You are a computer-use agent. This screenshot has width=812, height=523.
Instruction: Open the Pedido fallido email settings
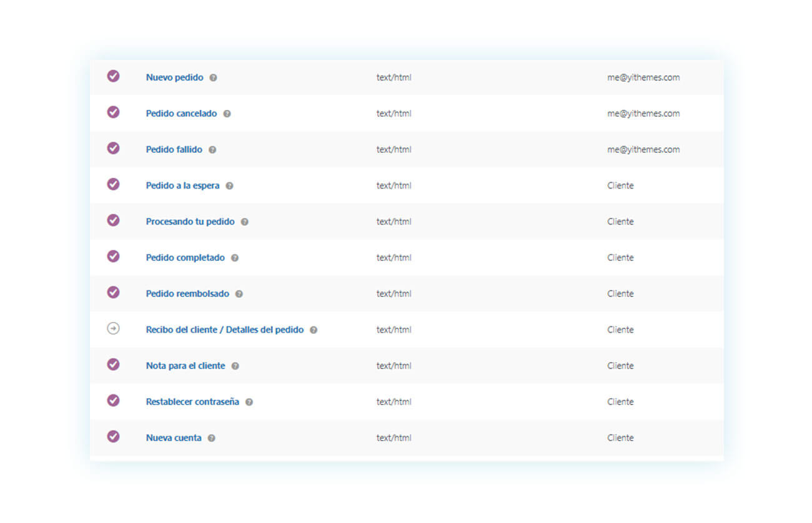(174, 150)
